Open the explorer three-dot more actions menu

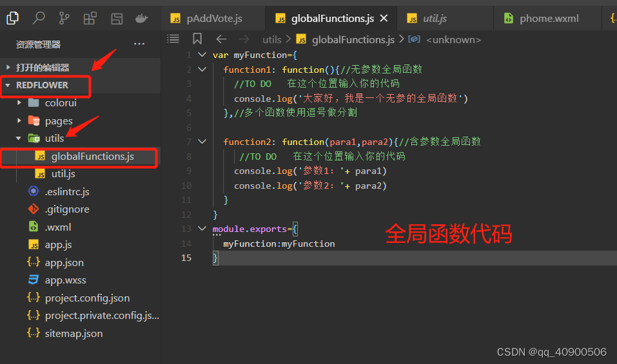(x=139, y=44)
